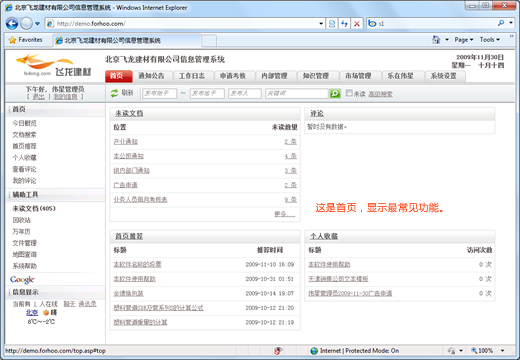The image size is (520, 360).
Task: Click the red Stop loading X icon
Action: point(357,23)
